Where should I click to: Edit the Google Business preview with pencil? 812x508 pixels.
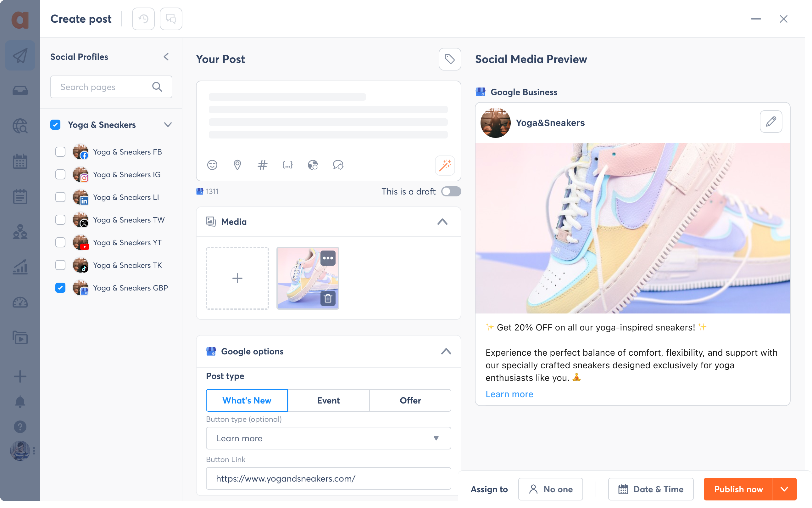(x=771, y=121)
